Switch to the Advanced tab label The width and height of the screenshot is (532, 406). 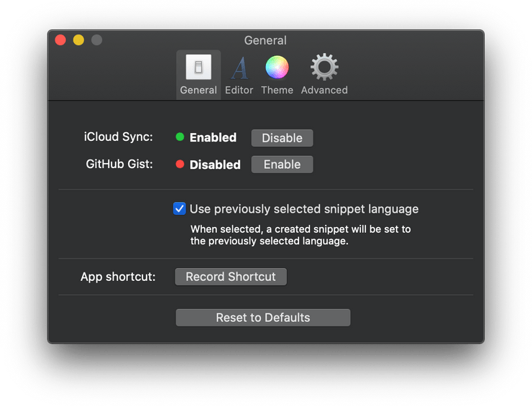[x=324, y=91]
